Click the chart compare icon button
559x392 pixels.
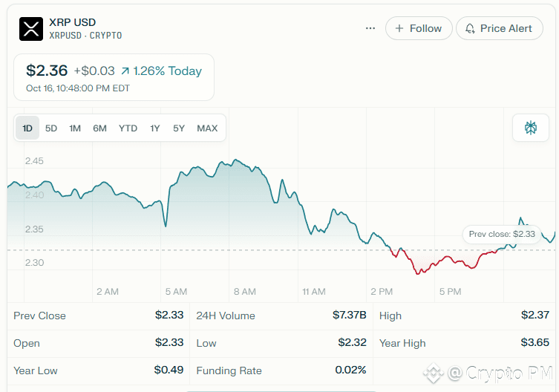tap(531, 128)
